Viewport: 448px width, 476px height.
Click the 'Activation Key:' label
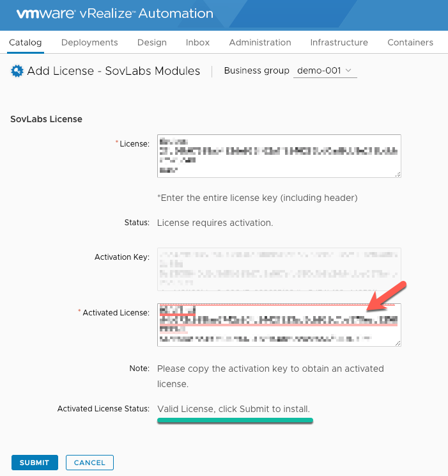(122, 257)
